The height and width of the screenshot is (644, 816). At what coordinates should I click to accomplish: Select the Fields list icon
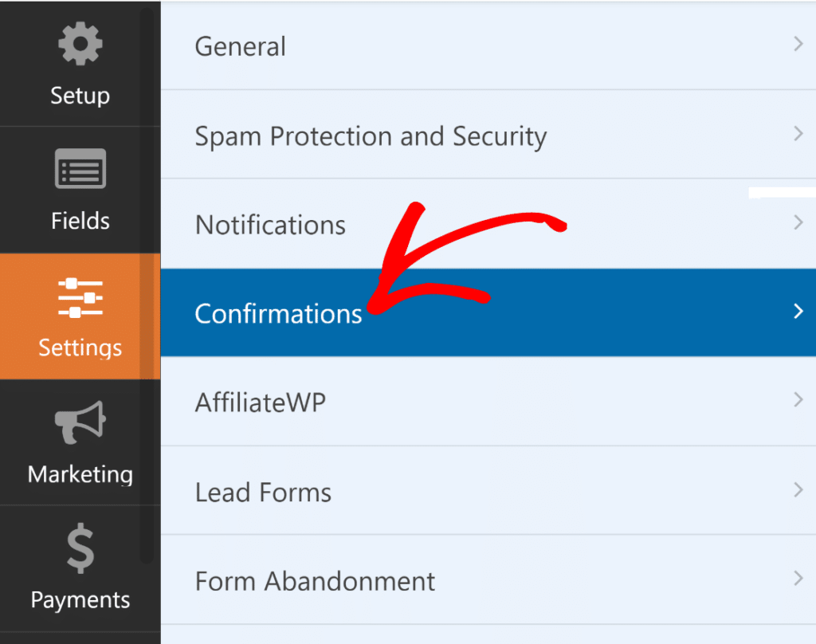(x=80, y=168)
